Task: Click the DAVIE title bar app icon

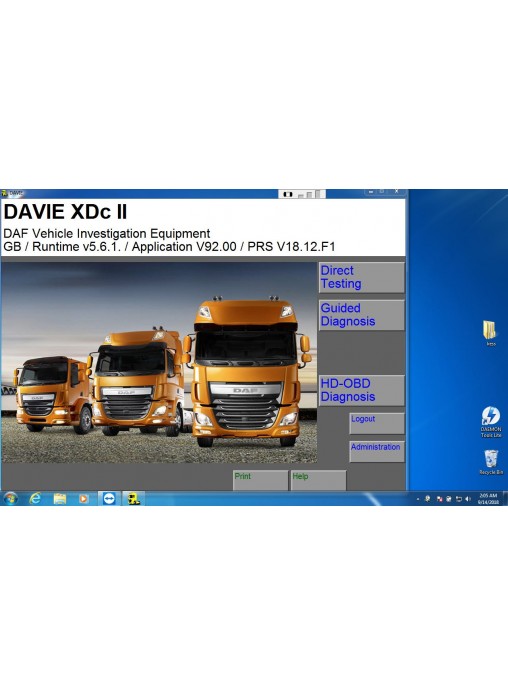Action: (4, 193)
